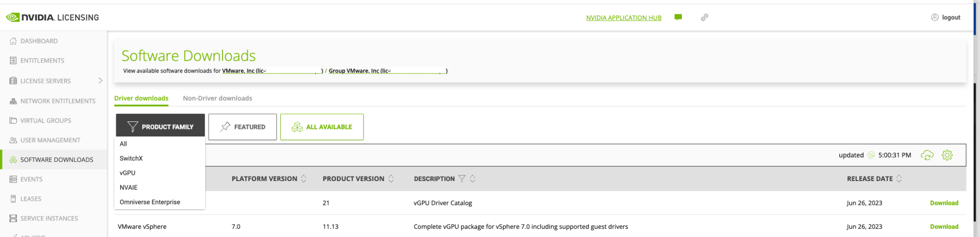The width and height of the screenshot is (980, 237).
Task: Open the NVIDIA Application Hub link
Action: pos(624,18)
